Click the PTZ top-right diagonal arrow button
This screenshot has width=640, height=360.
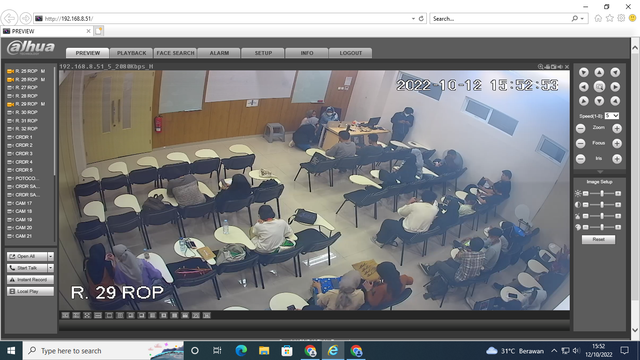click(615, 72)
